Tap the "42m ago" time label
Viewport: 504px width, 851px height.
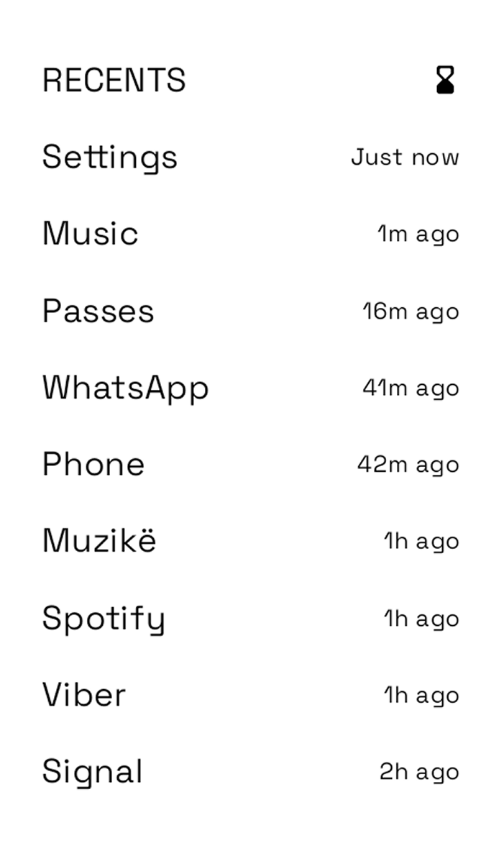[x=408, y=465]
